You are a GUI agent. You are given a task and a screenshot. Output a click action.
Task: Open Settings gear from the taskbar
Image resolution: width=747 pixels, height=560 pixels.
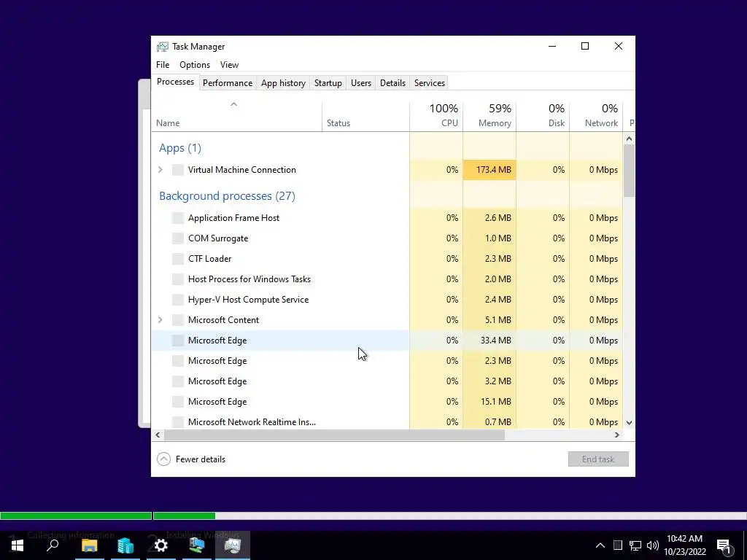click(x=161, y=545)
